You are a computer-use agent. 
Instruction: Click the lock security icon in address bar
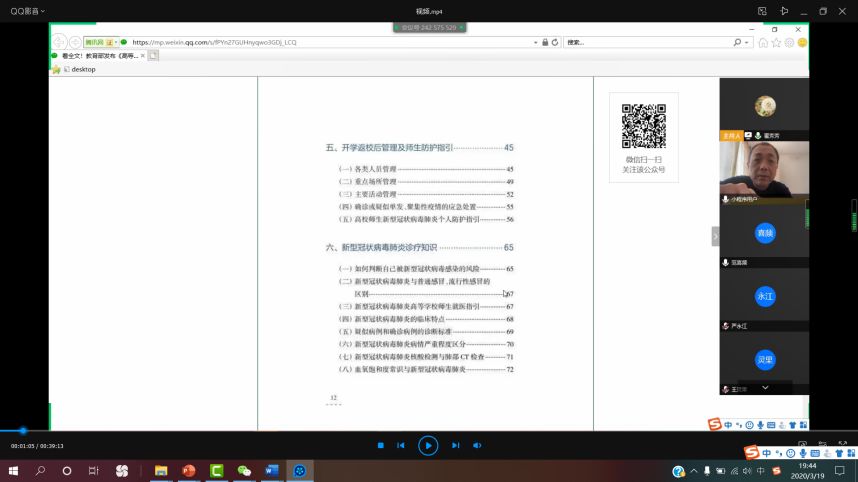[545, 42]
